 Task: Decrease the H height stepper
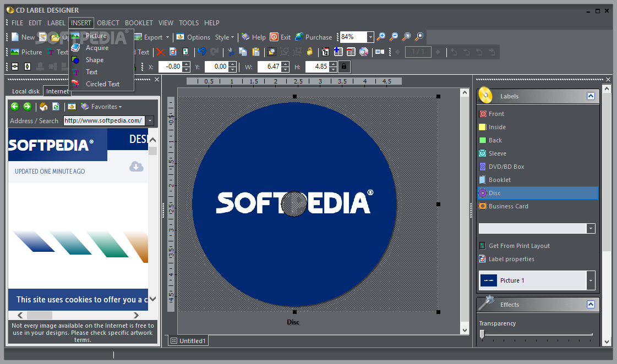(x=334, y=69)
